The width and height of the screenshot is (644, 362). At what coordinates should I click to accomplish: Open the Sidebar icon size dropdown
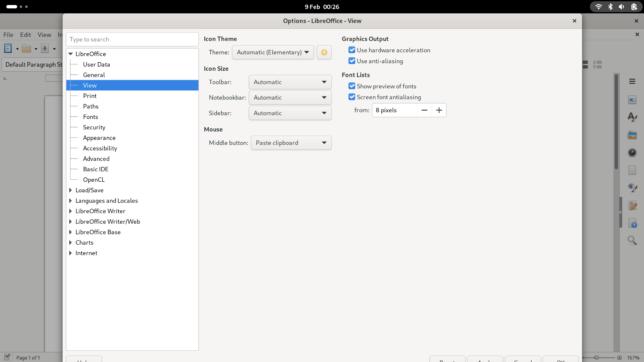point(290,113)
